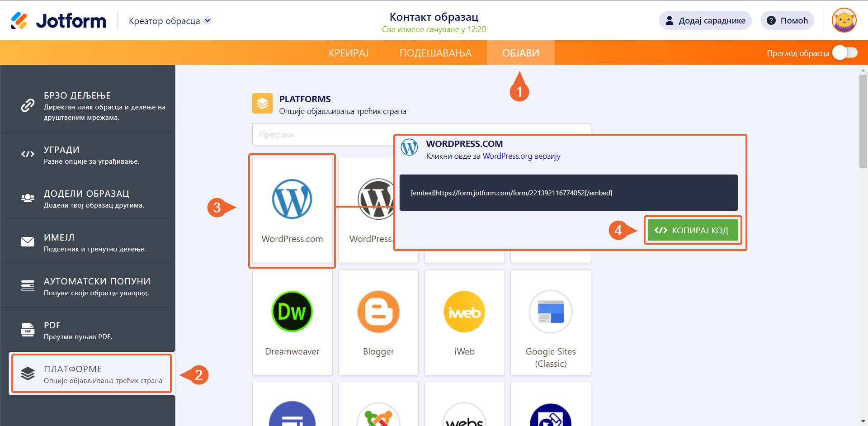This screenshot has height=426, width=868.
Task: Open УГРАДИ sidebar section
Action: tap(88, 154)
